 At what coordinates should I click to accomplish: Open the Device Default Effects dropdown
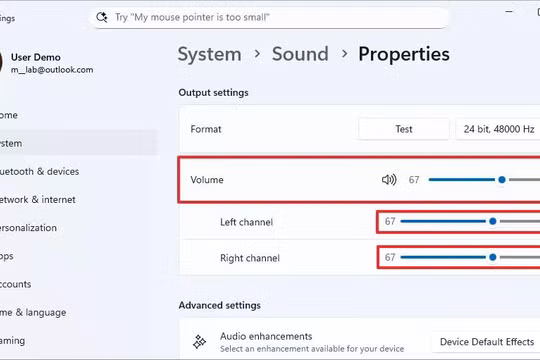(486, 342)
